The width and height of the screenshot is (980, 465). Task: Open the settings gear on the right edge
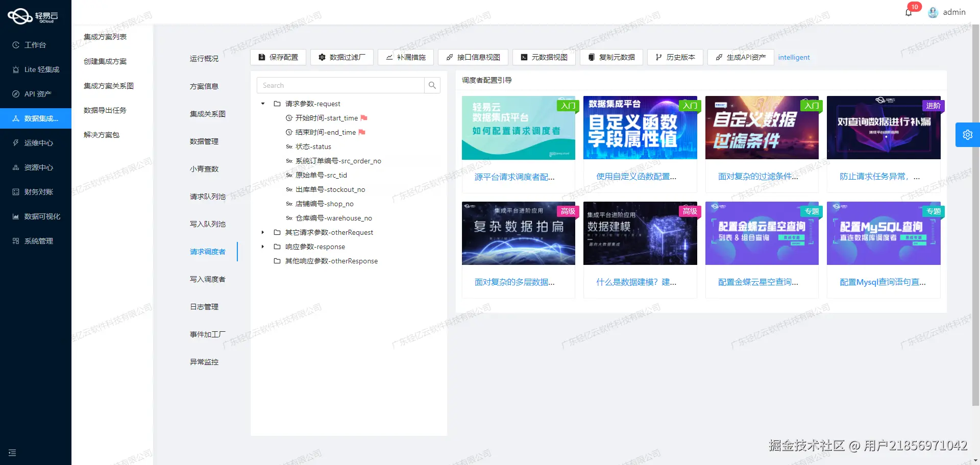(x=967, y=134)
